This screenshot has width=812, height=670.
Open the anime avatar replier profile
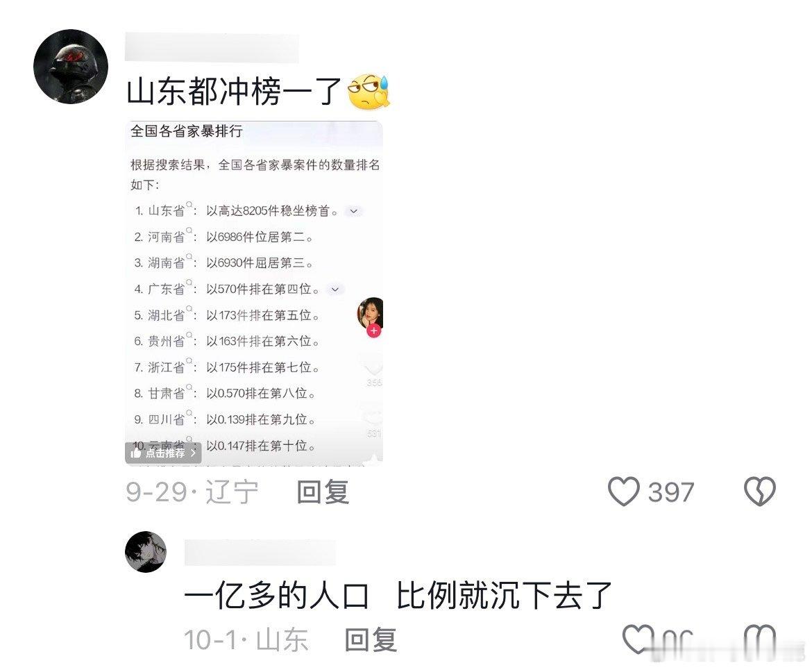pyautogui.click(x=146, y=551)
